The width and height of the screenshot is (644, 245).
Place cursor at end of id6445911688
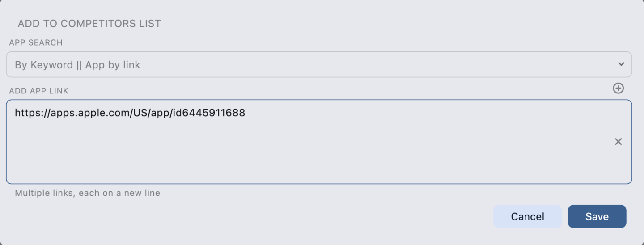click(246, 113)
